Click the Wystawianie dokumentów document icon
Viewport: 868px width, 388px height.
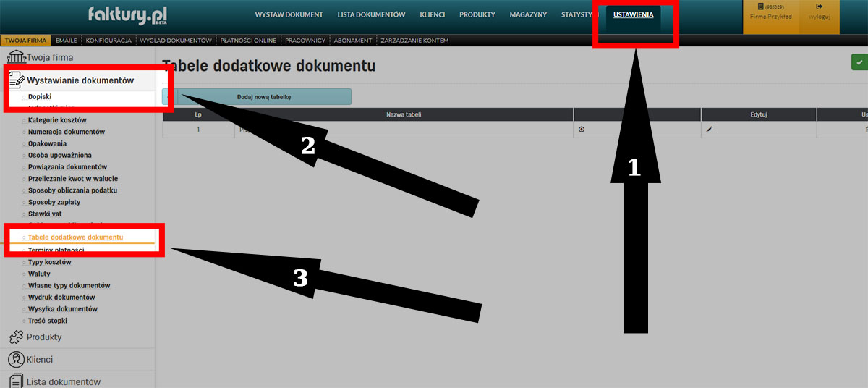click(17, 80)
